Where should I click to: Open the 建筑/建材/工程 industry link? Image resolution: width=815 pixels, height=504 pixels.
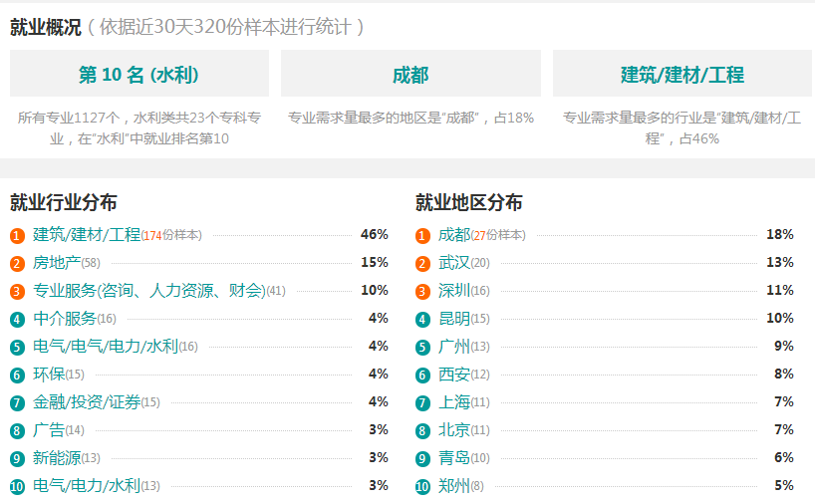click(x=87, y=235)
